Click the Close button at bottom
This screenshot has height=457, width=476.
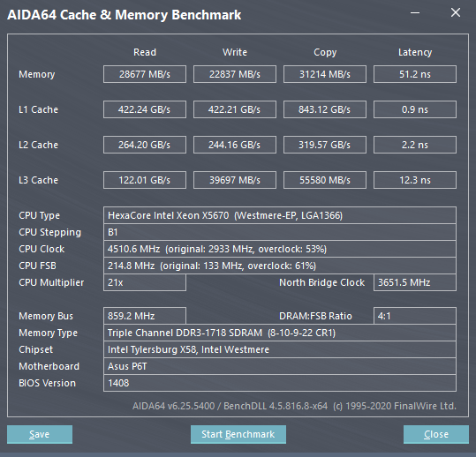coord(436,434)
